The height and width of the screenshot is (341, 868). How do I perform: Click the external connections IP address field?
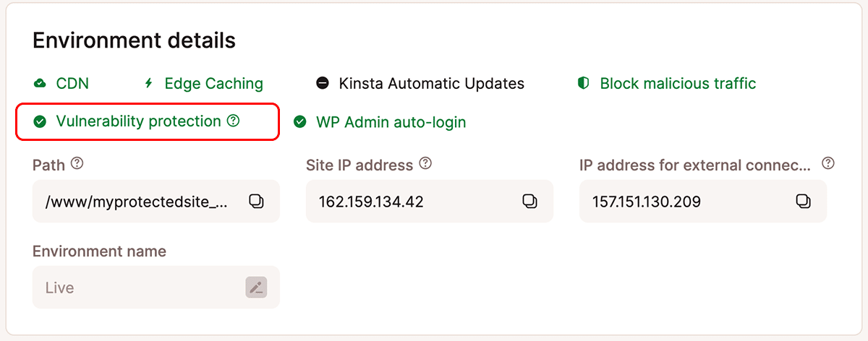(703, 201)
